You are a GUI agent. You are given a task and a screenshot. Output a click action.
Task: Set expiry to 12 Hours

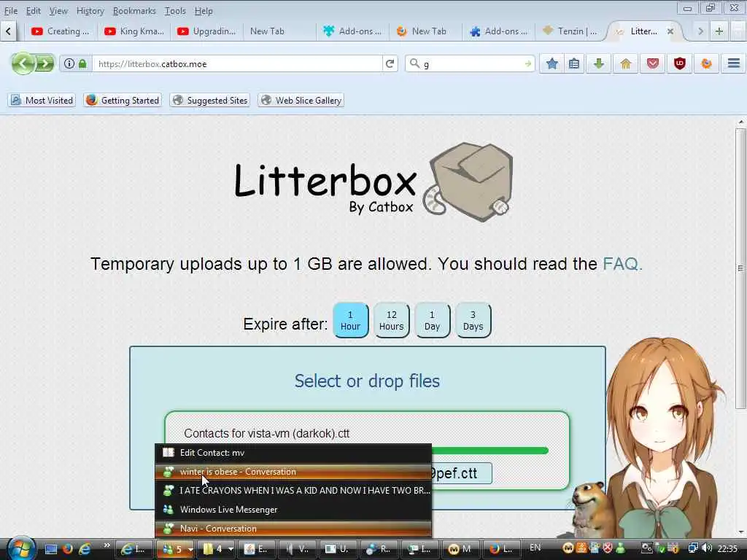click(x=391, y=320)
